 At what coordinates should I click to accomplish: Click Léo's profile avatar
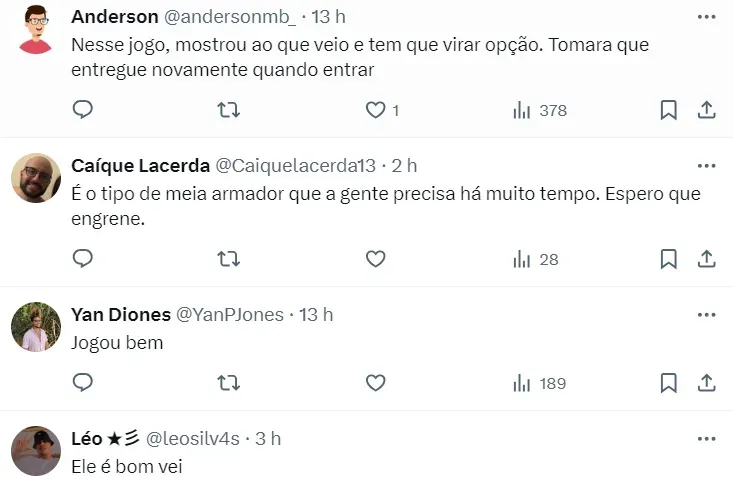coord(35,451)
